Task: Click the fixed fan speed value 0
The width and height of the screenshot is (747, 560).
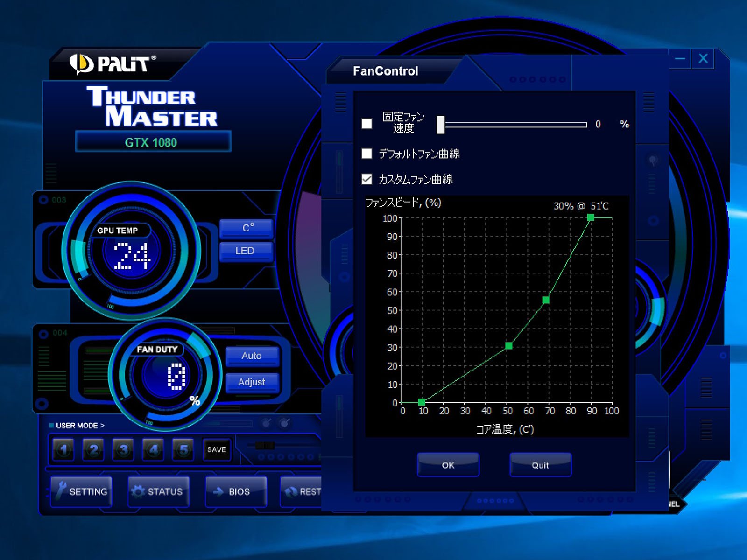Action: [598, 124]
